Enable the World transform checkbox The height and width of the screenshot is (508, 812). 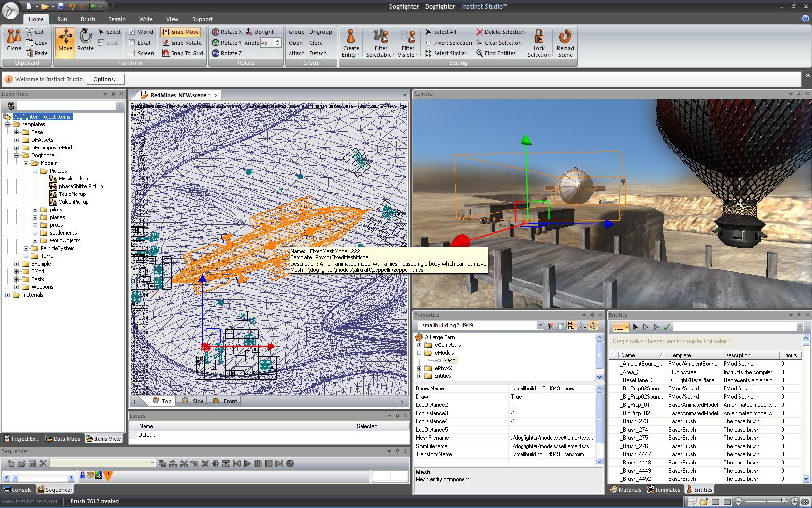[x=132, y=32]
